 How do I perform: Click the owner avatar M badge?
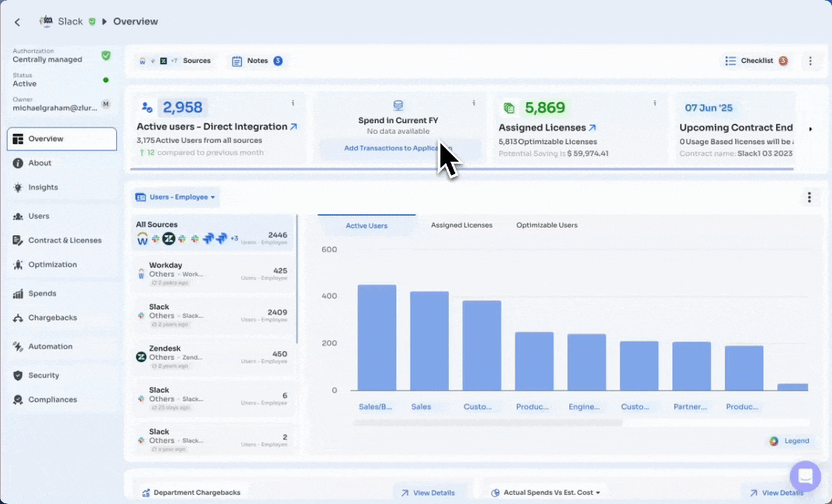(106, 104)
